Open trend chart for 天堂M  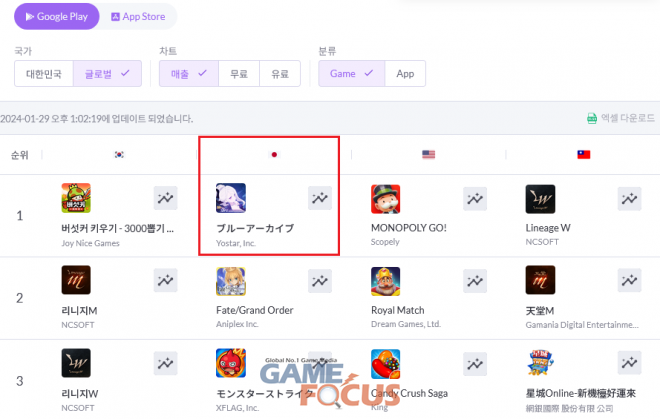[629, 280]
